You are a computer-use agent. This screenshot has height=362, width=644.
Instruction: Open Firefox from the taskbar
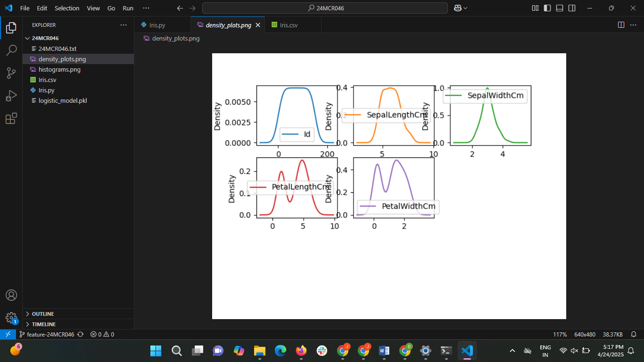[301, 351]
